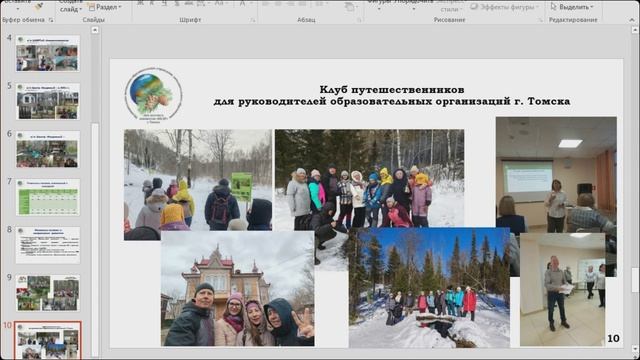The image size is (640, 360).
Task: Select slide 4 thumbnail
Action: coord(48,53)
